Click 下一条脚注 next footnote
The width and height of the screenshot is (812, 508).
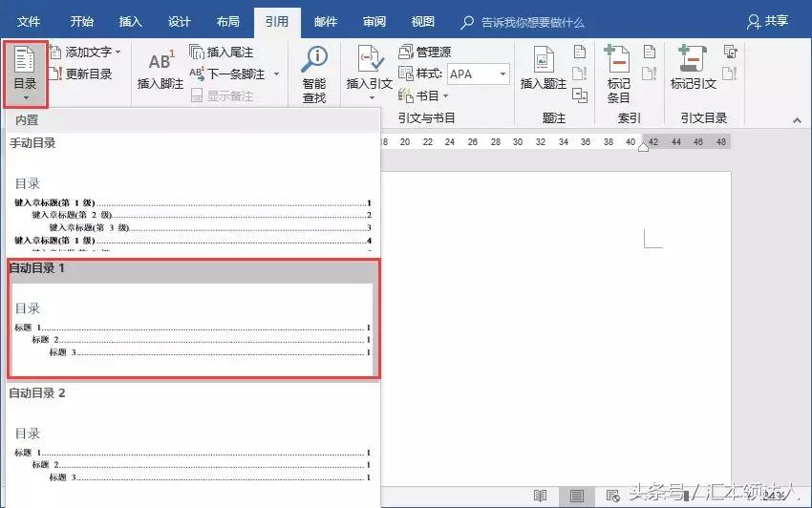[x=227, y=74]
